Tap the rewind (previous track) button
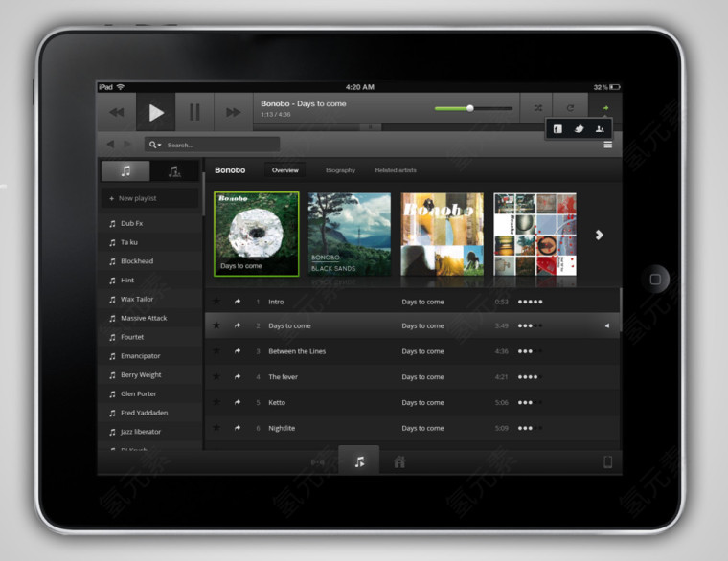 click(117, 112)
